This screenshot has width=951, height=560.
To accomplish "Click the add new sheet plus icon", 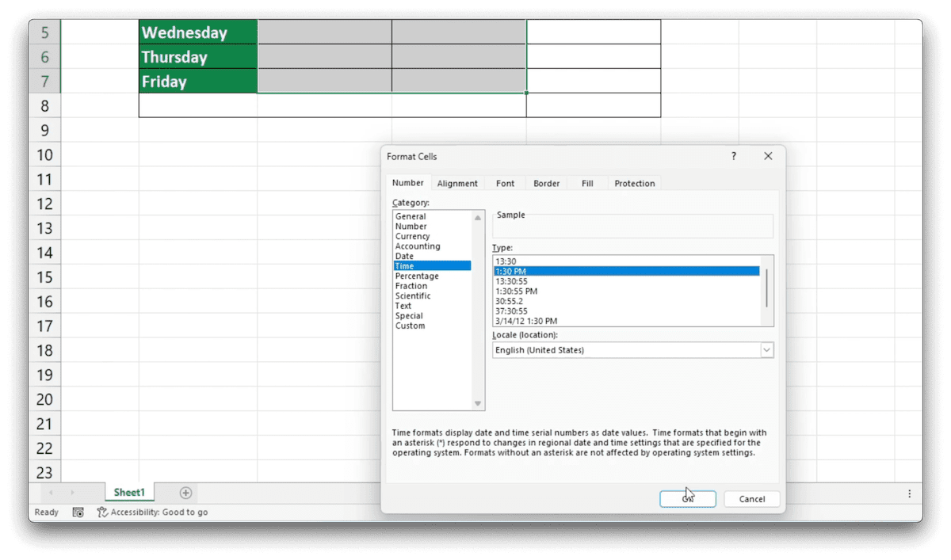I will tap(185, 493).
